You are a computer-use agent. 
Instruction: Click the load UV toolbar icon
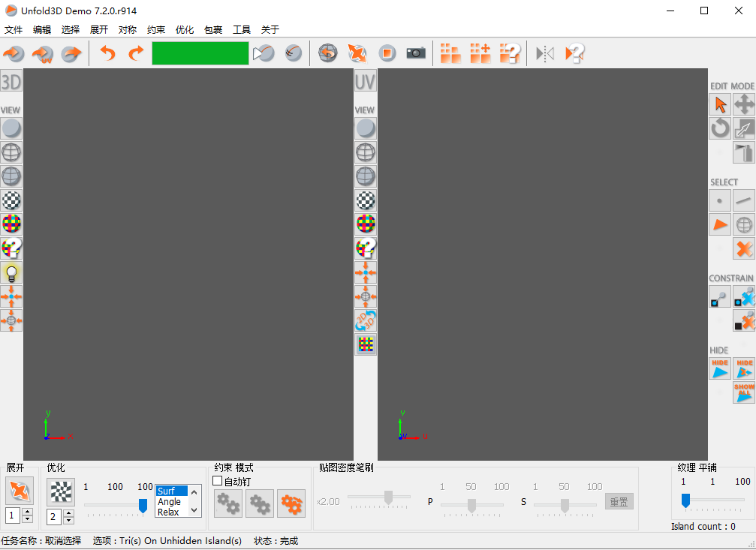point(43,53)
